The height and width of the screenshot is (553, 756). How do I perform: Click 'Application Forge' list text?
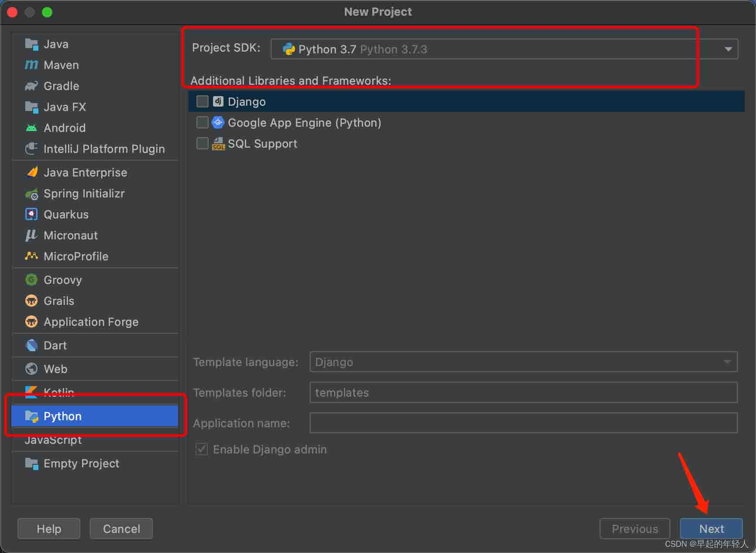(x=91, y=322)
